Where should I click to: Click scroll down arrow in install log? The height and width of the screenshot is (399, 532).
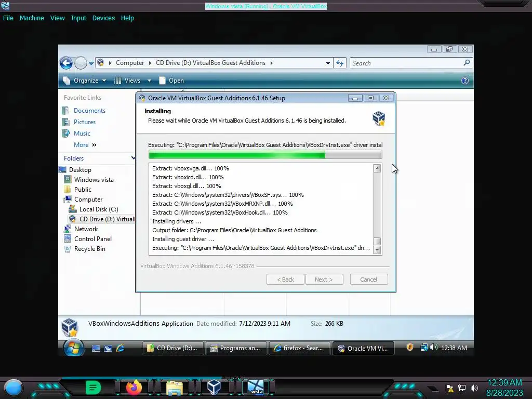377,250
